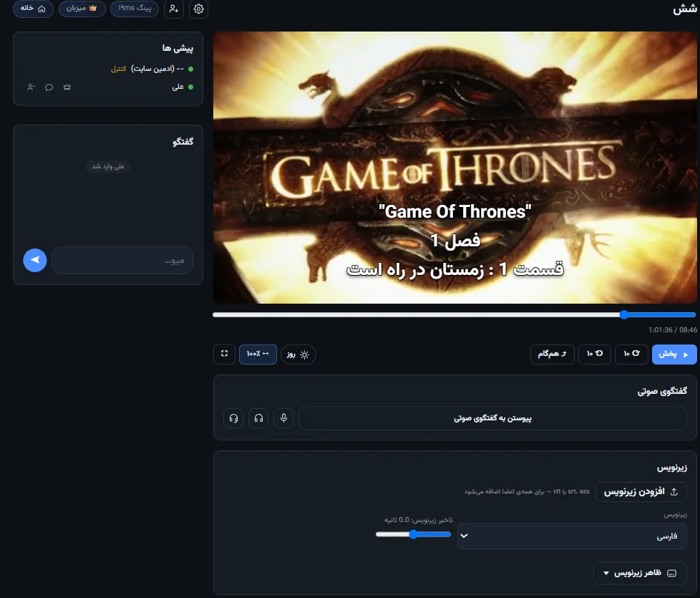Click the Game of Thrones video frame

point(455,168)
